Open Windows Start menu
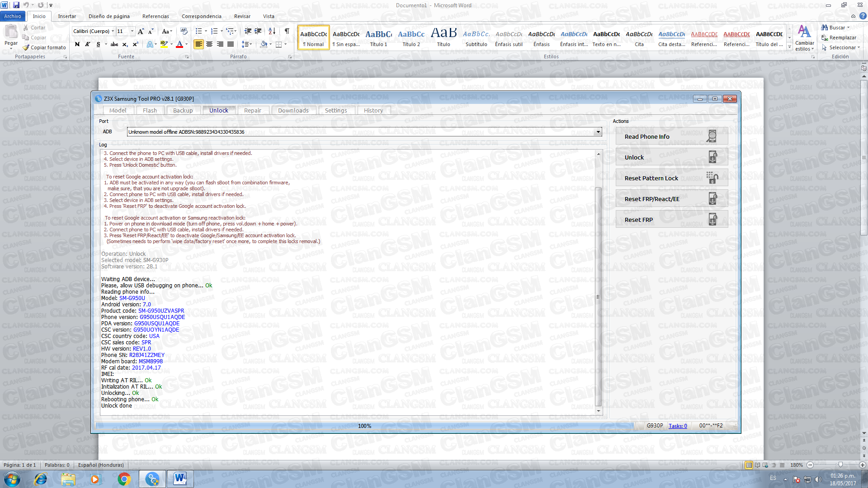868x488 pixels. point(12,479)
